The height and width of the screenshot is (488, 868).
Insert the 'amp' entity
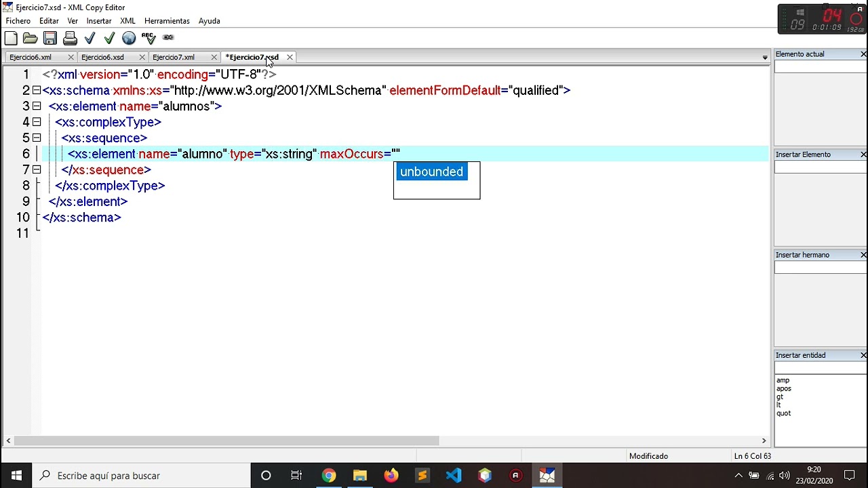click(x=783, y=380)
